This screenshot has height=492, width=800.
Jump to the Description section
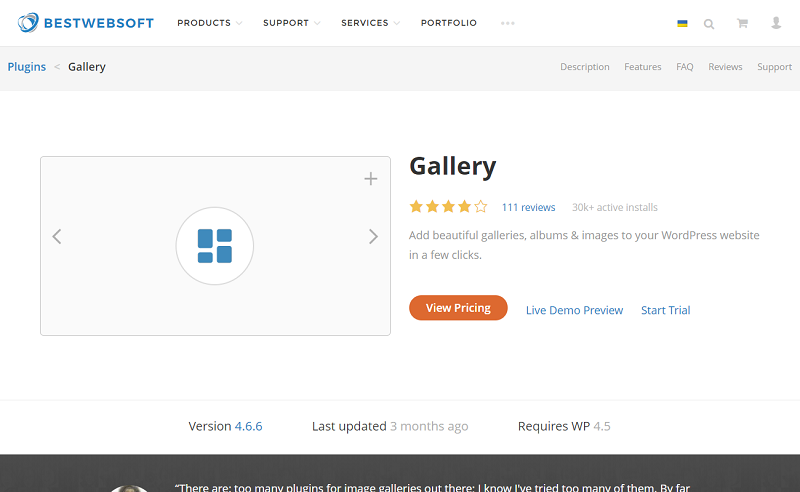[585, 67]
